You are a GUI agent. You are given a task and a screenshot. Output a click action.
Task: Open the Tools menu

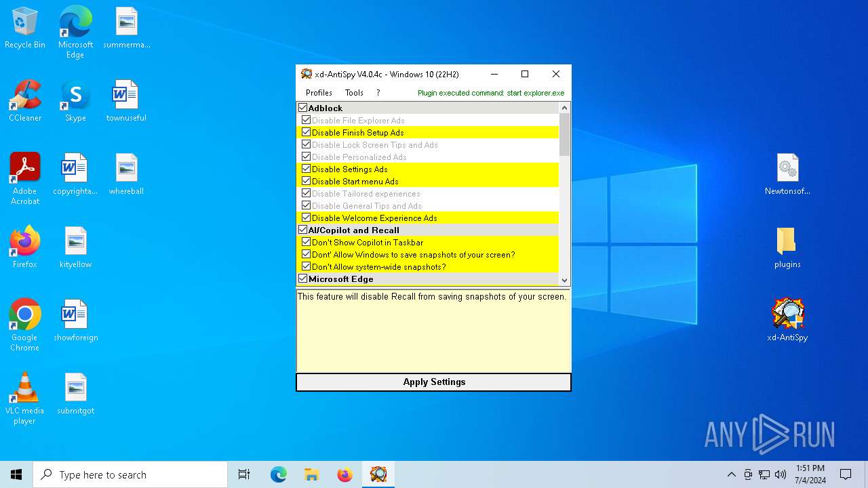pos(354,93)
